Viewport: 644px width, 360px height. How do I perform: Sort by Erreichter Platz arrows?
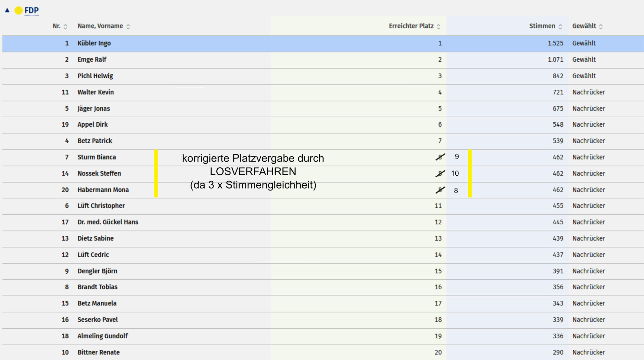[x=438, y=26]
